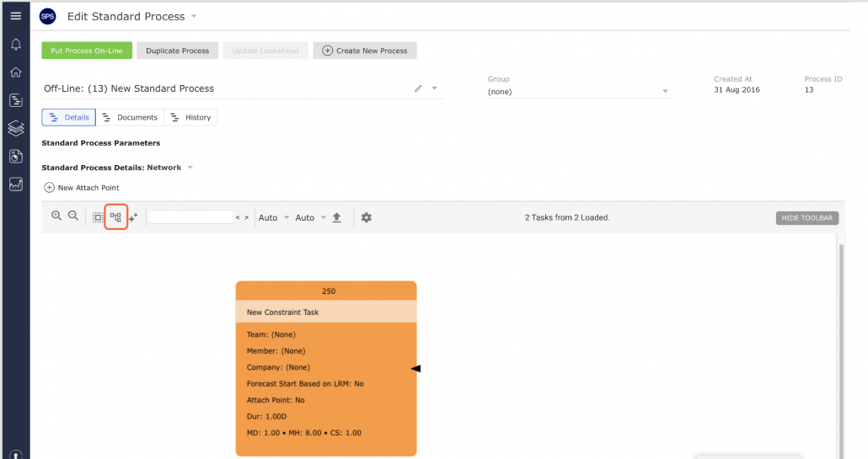Open chart analytics icon in sidebar

[16, 184]
